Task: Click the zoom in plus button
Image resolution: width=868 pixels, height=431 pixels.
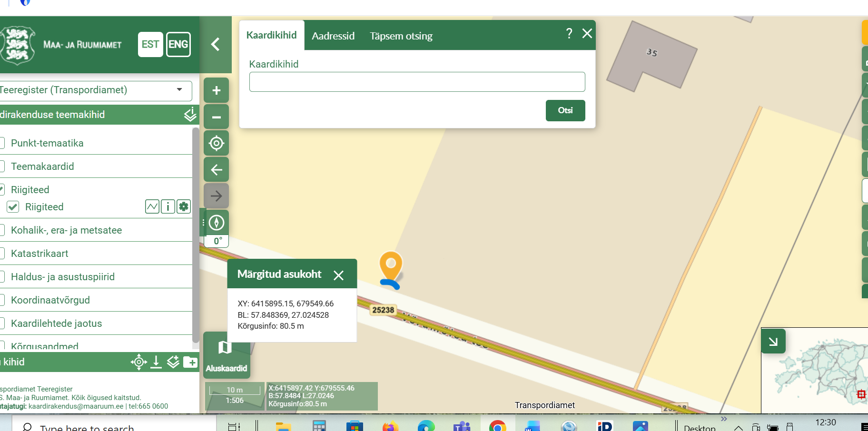Action: point(216,90)
